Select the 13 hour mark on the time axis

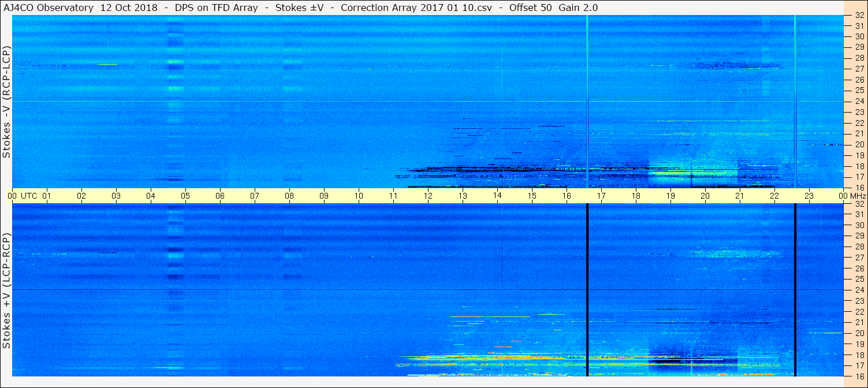pyautogui.click(x=463, y=196)
